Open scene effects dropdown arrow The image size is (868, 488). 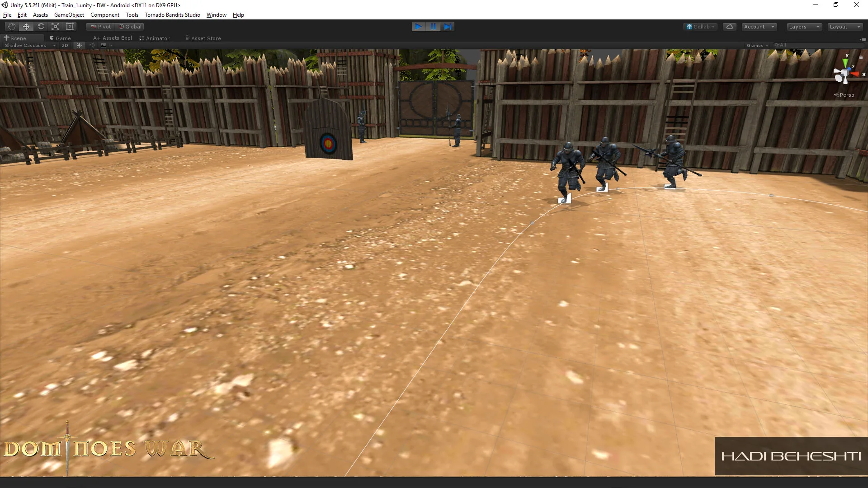click(x=111, y=46)
